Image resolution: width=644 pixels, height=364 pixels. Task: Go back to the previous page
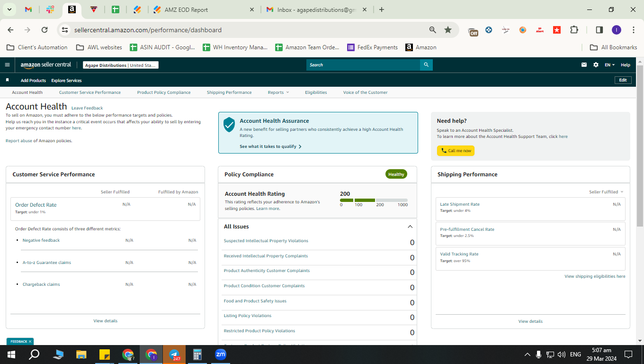(10, 30)
